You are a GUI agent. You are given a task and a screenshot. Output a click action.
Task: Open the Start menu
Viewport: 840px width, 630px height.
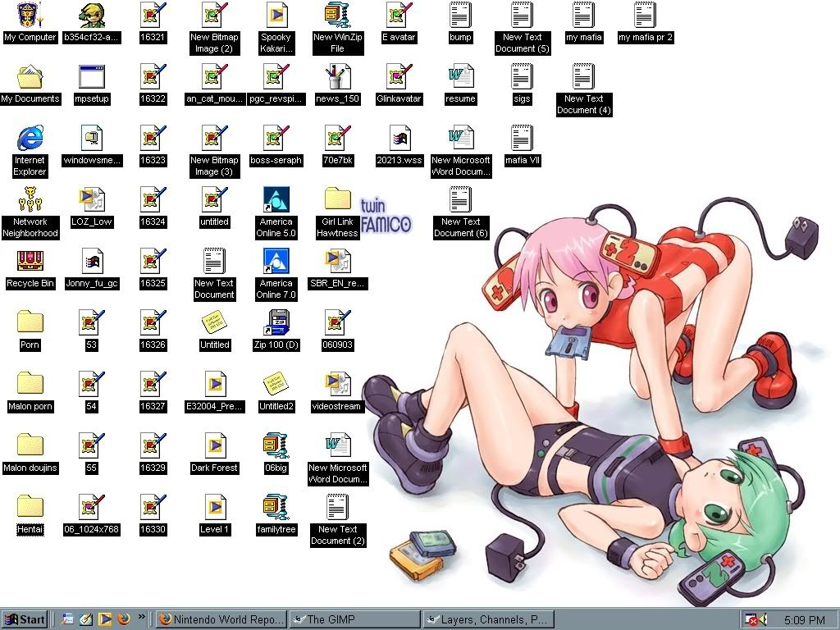[25, 620]
